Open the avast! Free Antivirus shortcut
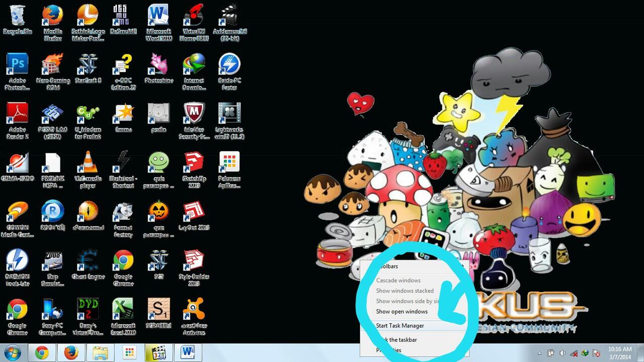The image size is (644, 362). click(194, 317)
